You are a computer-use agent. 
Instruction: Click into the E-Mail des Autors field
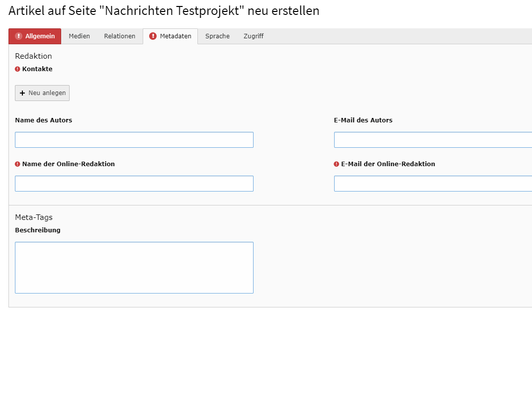click(433, 140)
